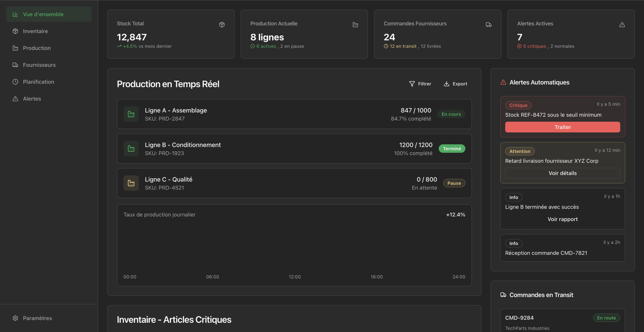Click the clock icon beside 12 en transit
This screenshot has width=644, height=332.
pyautogui.click(x=386, y=46)
